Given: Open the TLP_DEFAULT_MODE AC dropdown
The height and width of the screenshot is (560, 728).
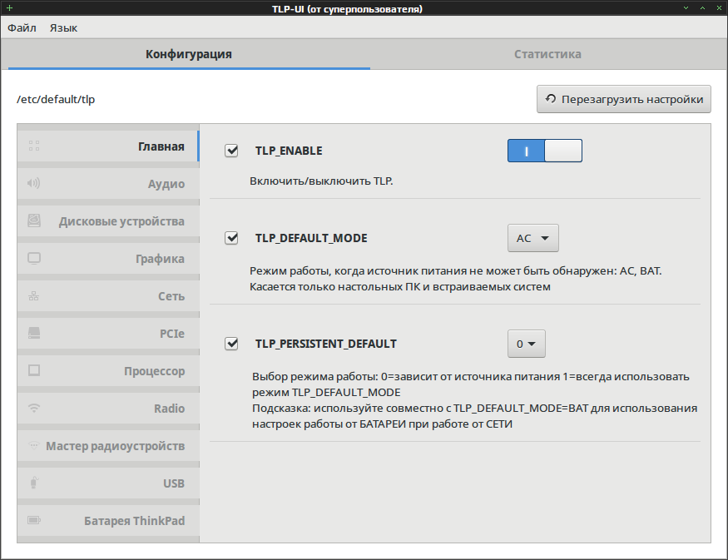Looking at the screenshot, I should click(533, 238).
